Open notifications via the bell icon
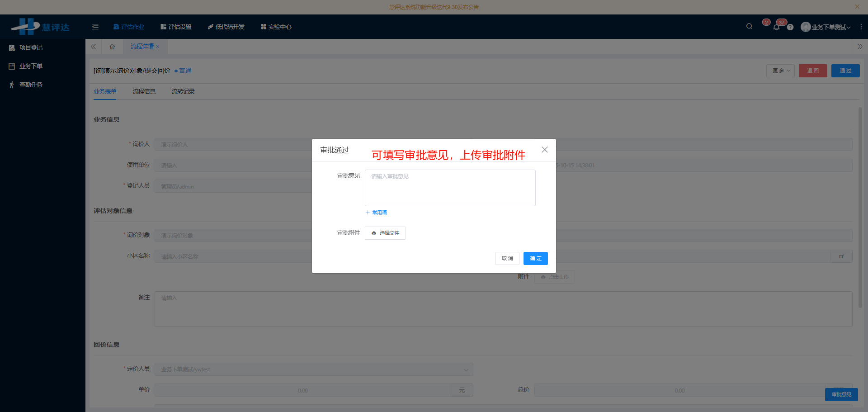 tap(776, 27)
